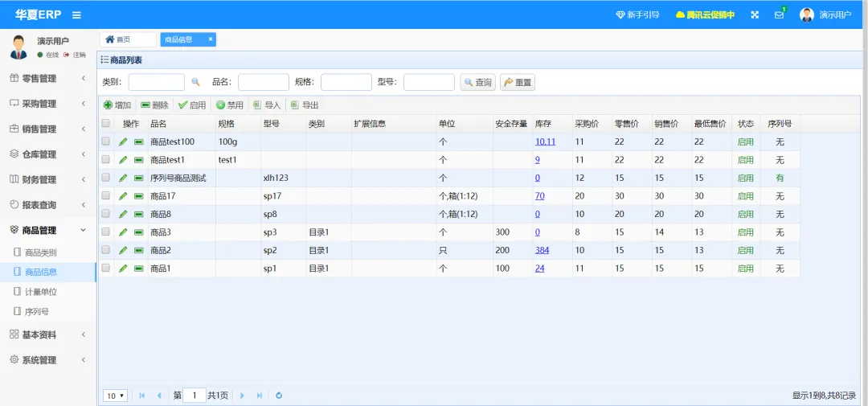This screenshot has width=868, height=406.
Task: Check the 商品17 row checkbox
Action: click(x=106, y=195)
